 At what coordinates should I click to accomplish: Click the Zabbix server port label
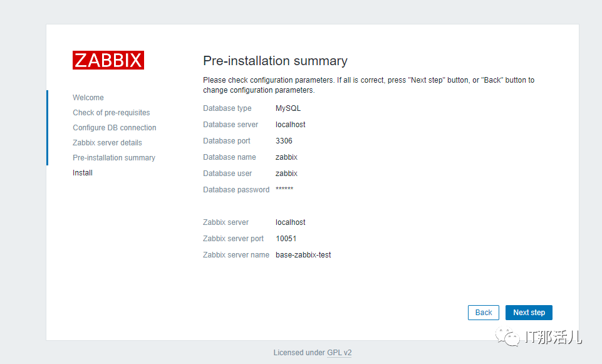233,239
